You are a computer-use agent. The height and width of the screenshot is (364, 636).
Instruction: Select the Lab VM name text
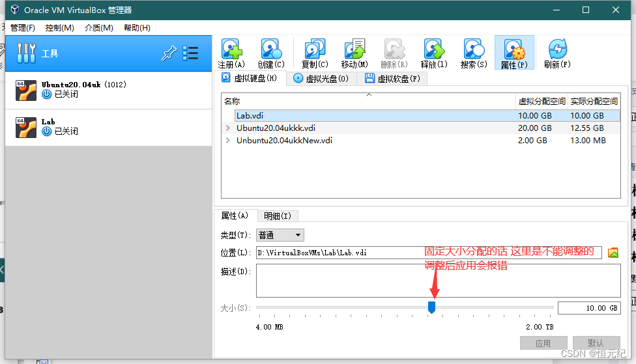(x=48, y=122)
